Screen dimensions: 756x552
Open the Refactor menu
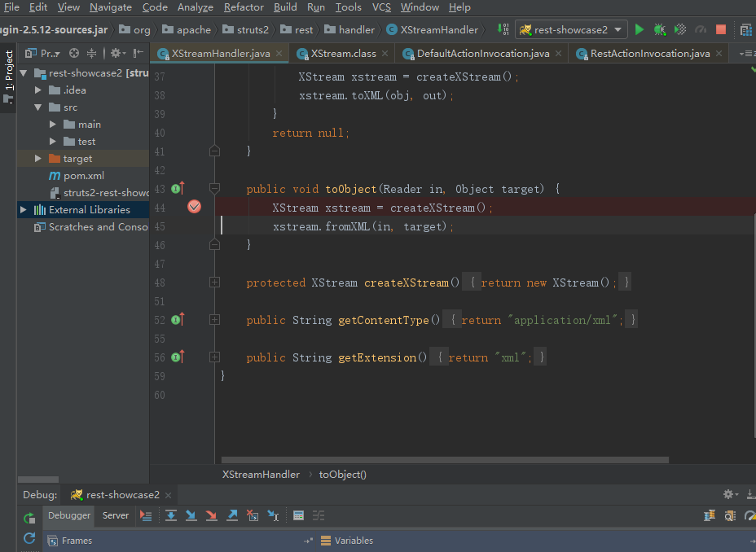244,7
